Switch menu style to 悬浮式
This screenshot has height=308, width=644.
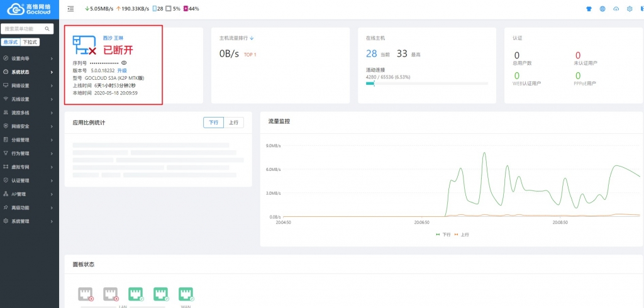(11, 42)
